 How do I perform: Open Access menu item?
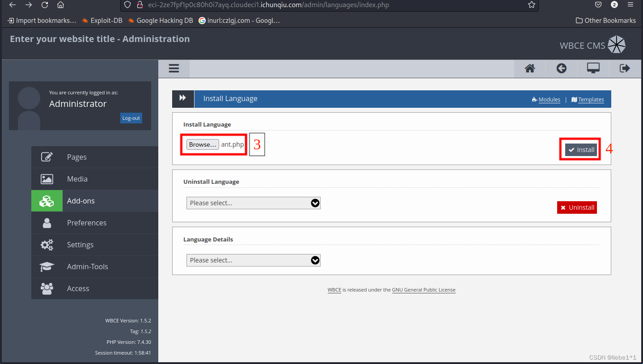[x=95, y=288]
